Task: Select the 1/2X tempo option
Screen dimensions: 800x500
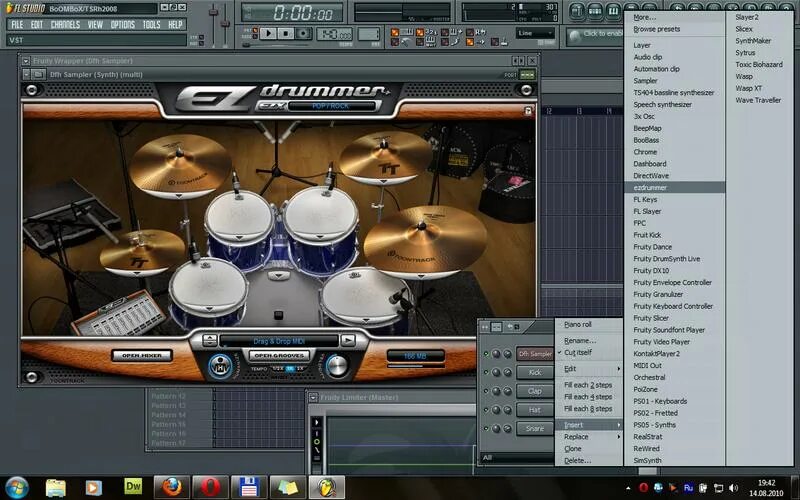Action: tap(278, 369)
